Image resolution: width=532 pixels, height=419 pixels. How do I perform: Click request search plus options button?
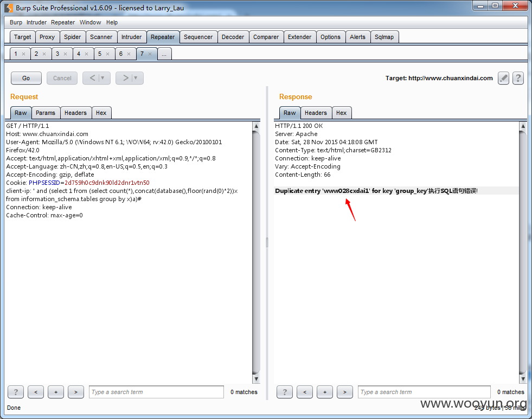tap(56, 392)
